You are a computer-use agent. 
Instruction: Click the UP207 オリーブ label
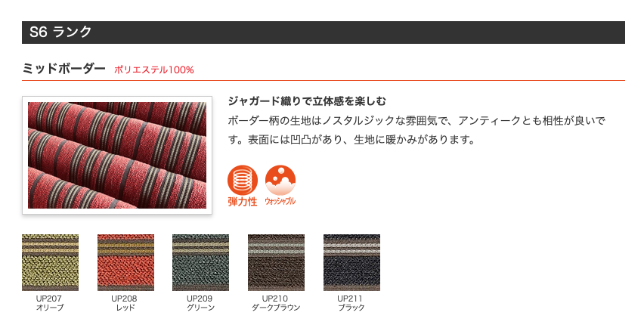point(50,303)
